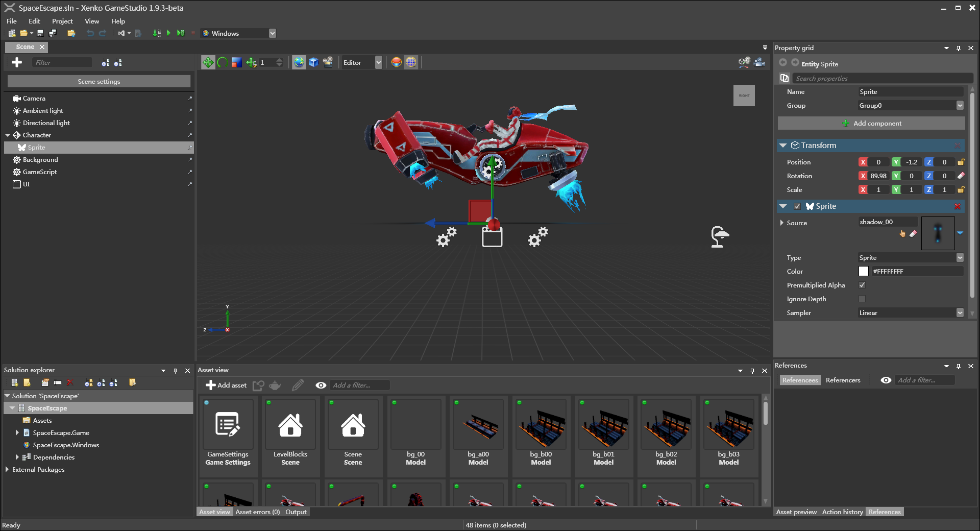Reset Rotation using the eraser icon
980x531 pixels.
click(961, 176)
